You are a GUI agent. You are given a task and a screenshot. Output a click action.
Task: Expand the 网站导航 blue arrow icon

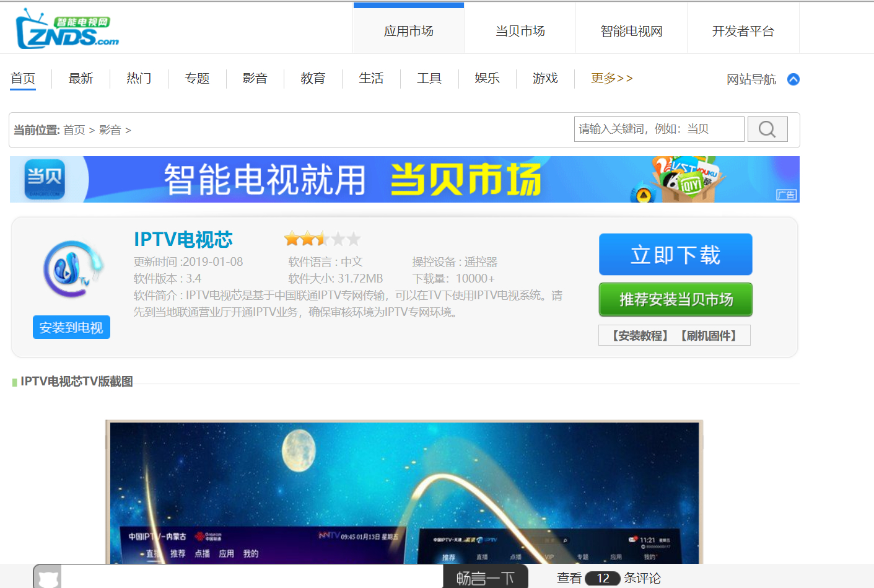click(793, 79)
